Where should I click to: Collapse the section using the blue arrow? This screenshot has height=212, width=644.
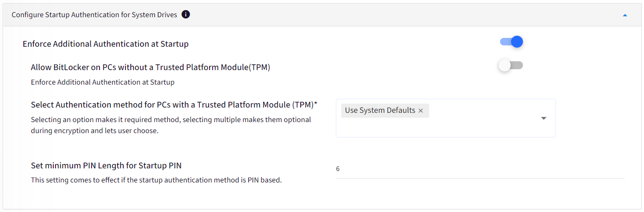pyautogui.click(x=625, y=15)
